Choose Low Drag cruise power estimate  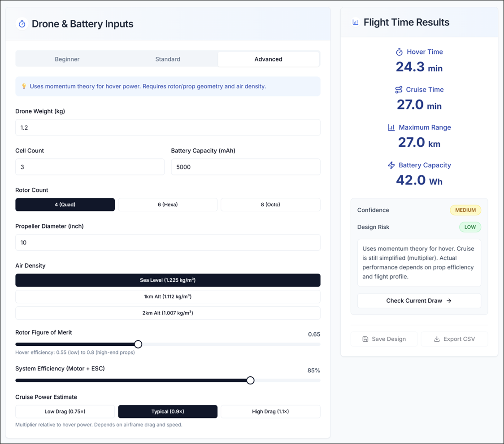point(65,411)
